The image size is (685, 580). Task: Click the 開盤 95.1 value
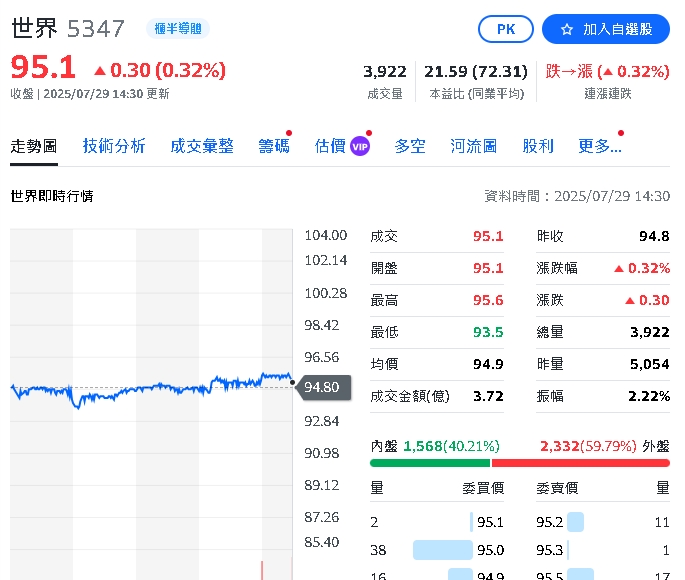pos(488,268)
